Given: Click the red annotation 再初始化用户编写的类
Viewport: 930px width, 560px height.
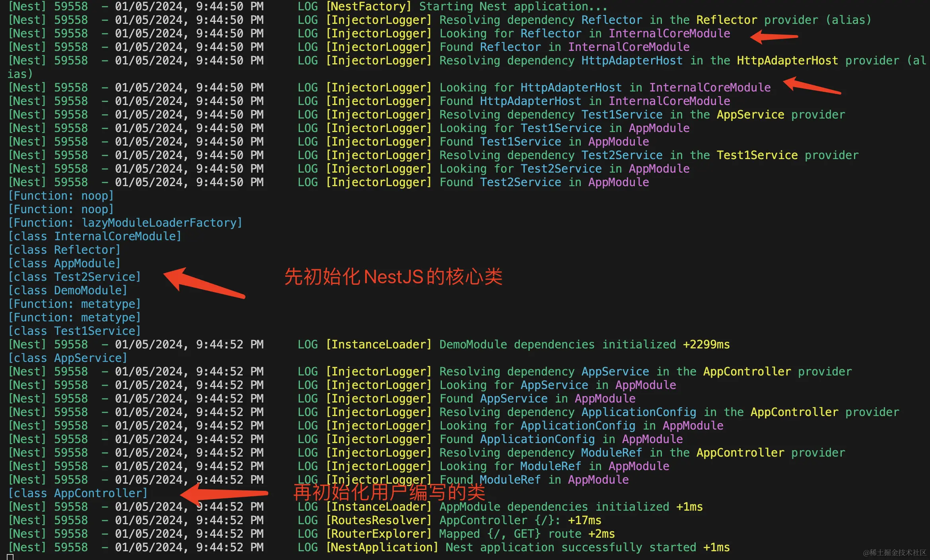Looking at the screenshot, I should (389, 492).
